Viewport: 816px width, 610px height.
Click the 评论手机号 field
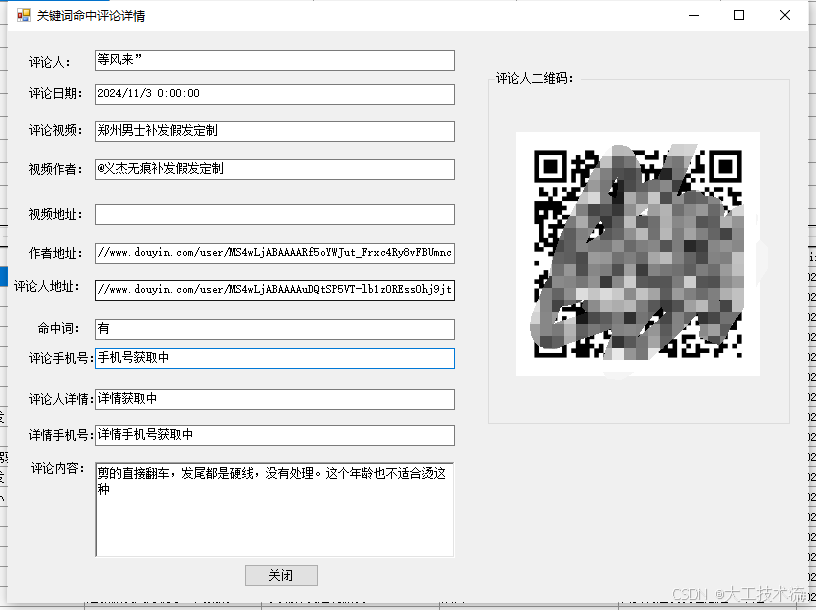[275, 358]
